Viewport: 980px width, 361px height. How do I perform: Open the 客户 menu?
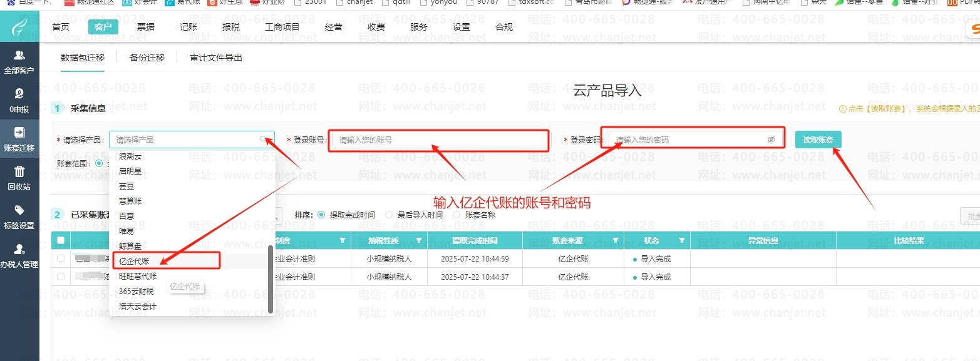103,27
